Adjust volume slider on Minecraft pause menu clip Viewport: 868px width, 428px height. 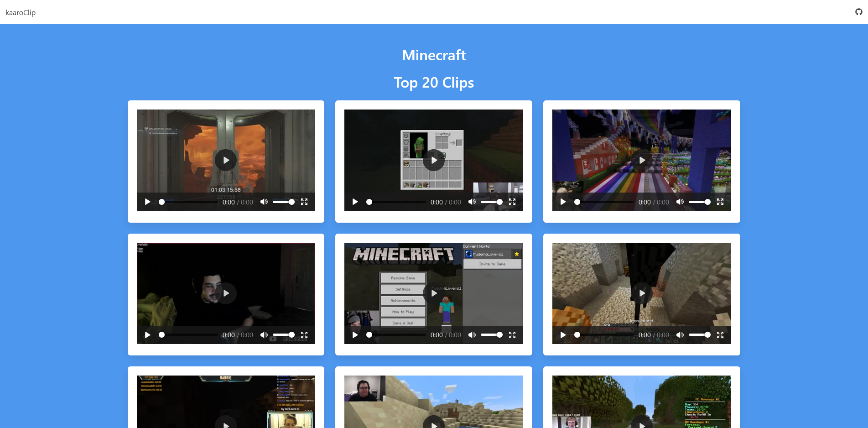pyautogui.click(x=492, y=335)
